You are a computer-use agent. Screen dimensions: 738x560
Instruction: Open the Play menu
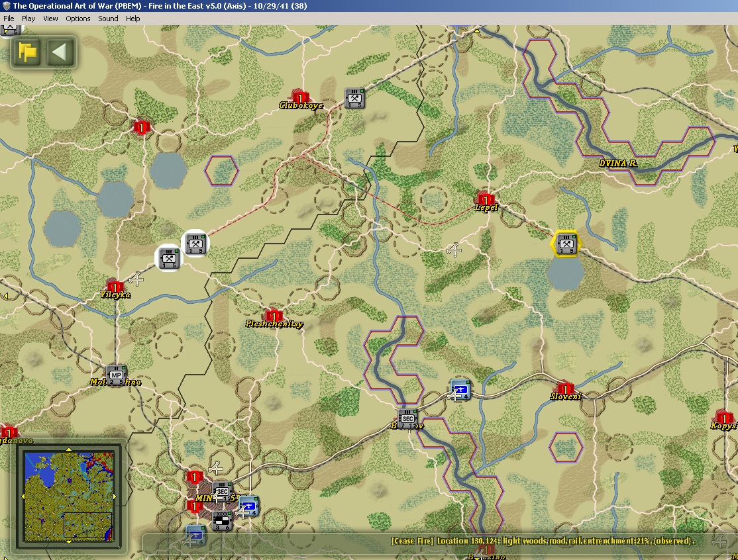(x=28, y=19)
